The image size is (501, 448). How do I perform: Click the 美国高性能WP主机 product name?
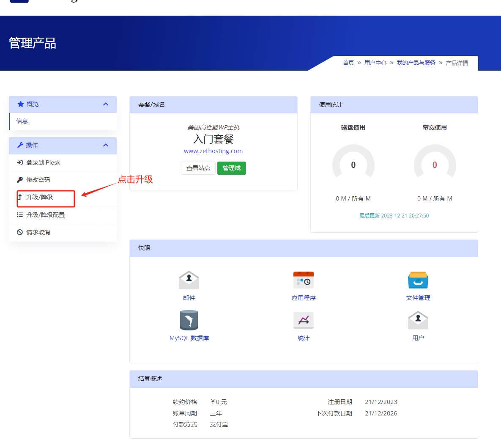[213, 127]
